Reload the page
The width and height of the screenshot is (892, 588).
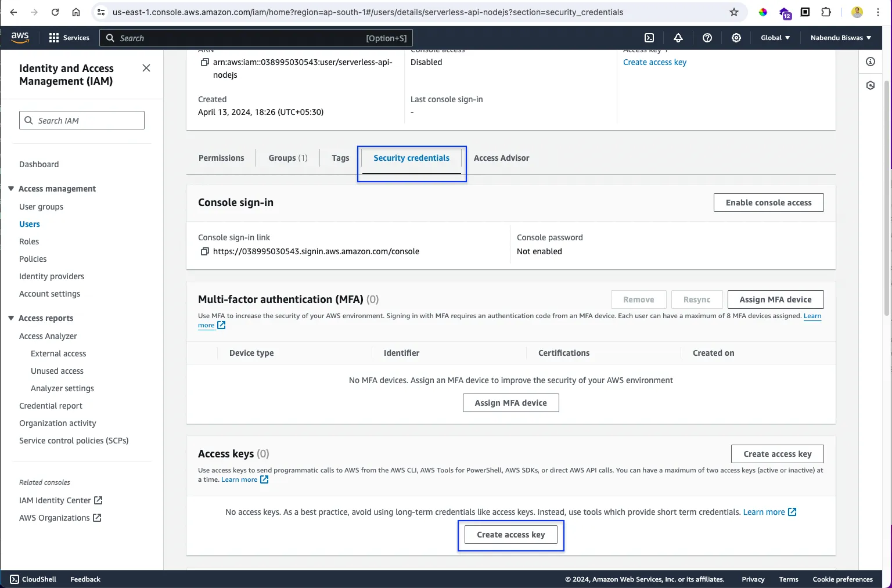55,12
